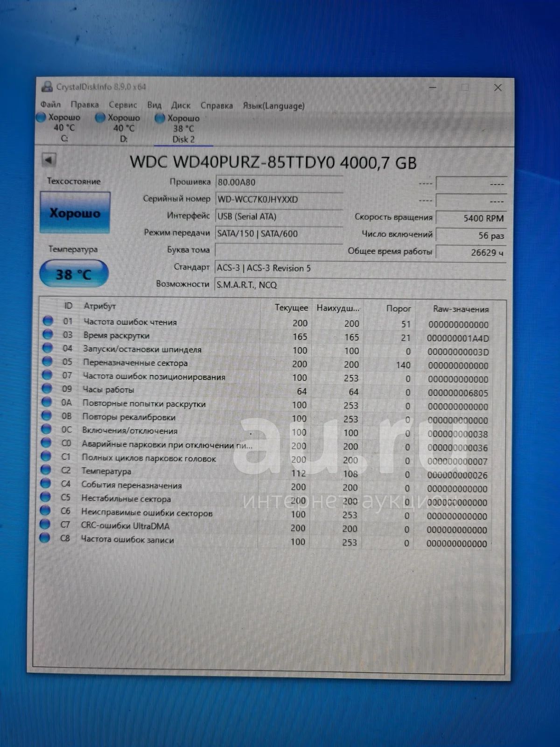
Task: Click status circle for attribute C1 load cycles
Action: (x=46, y=456)
